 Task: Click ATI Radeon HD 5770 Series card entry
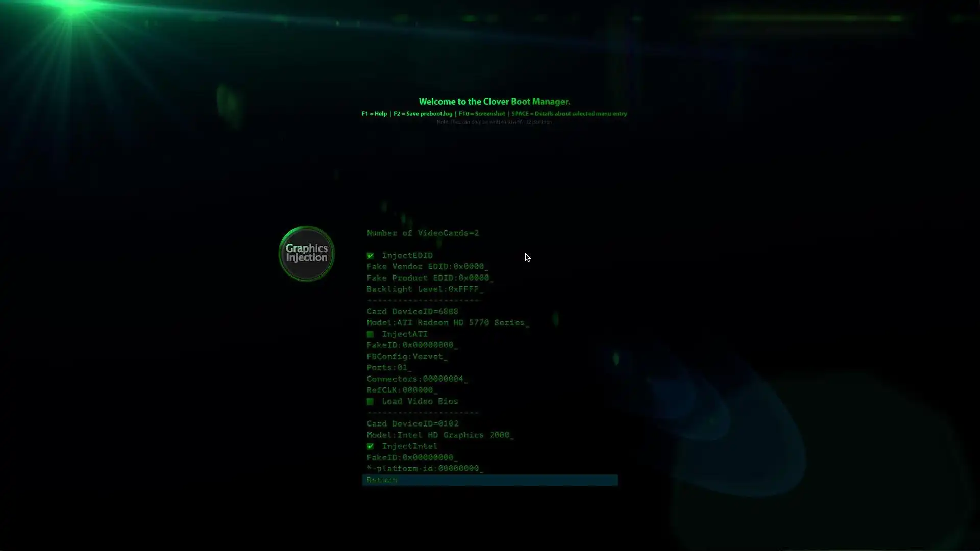(x=447, y=322)
